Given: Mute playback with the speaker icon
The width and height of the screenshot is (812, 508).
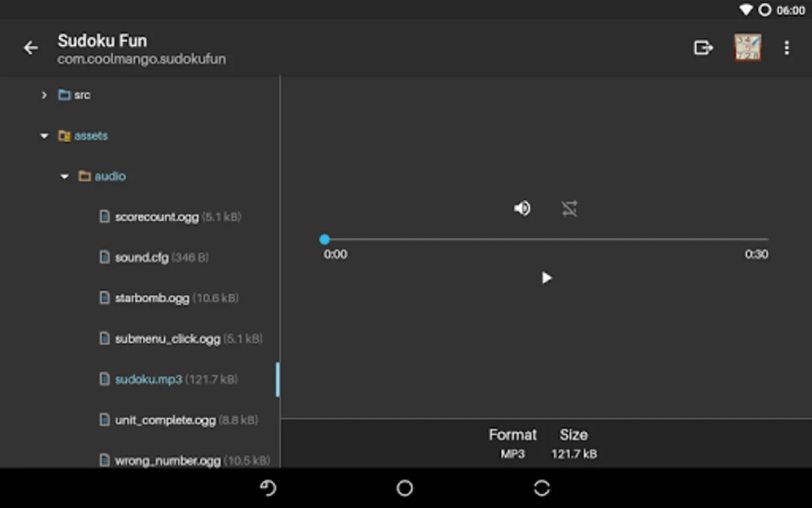Looking at the screenshot, I should (522, 208).
